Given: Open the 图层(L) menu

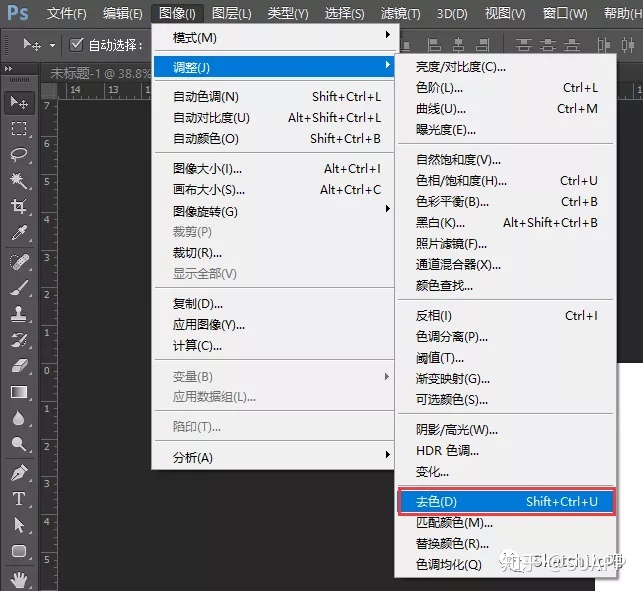Looking at the screenshot, I should click(x=232, y=14).
